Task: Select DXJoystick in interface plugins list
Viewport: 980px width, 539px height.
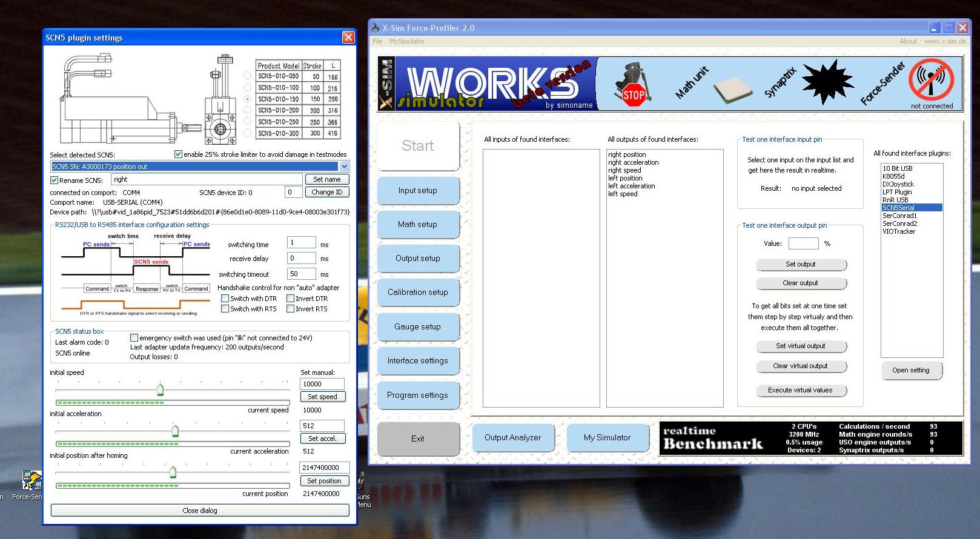Action: click(x=912, y=184)
